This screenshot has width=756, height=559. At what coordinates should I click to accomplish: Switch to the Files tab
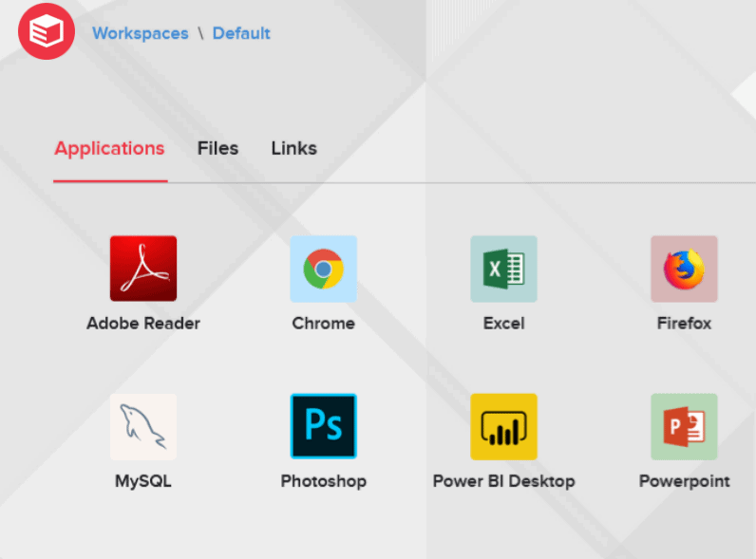217,148
